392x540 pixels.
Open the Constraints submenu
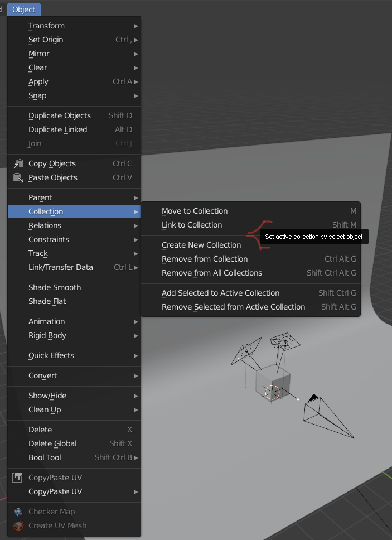click(x=74, y=239)
